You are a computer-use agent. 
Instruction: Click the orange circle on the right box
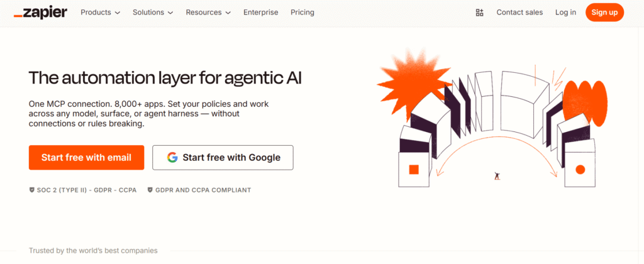point(580,169)
